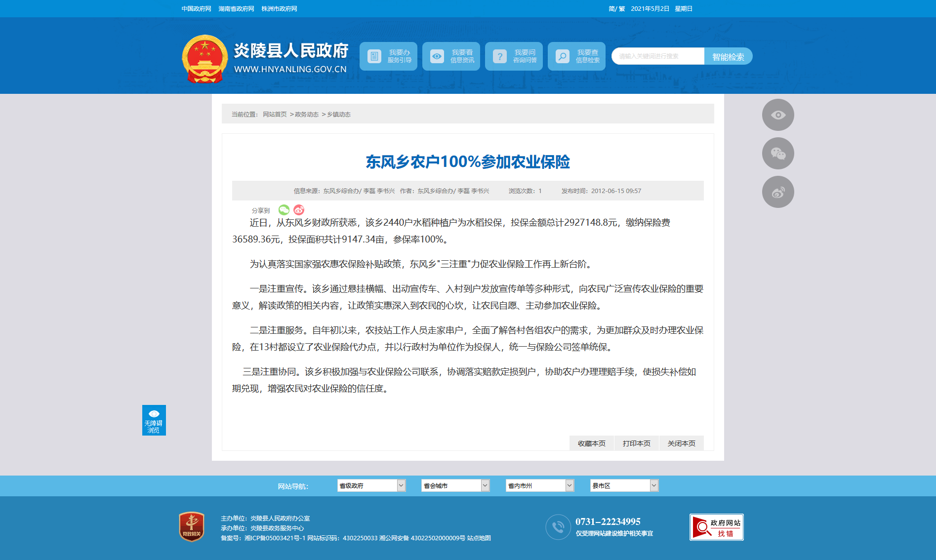Click the 我要看 信息资讯 eye button
This screenshot has height=560, width=936.
451,56
